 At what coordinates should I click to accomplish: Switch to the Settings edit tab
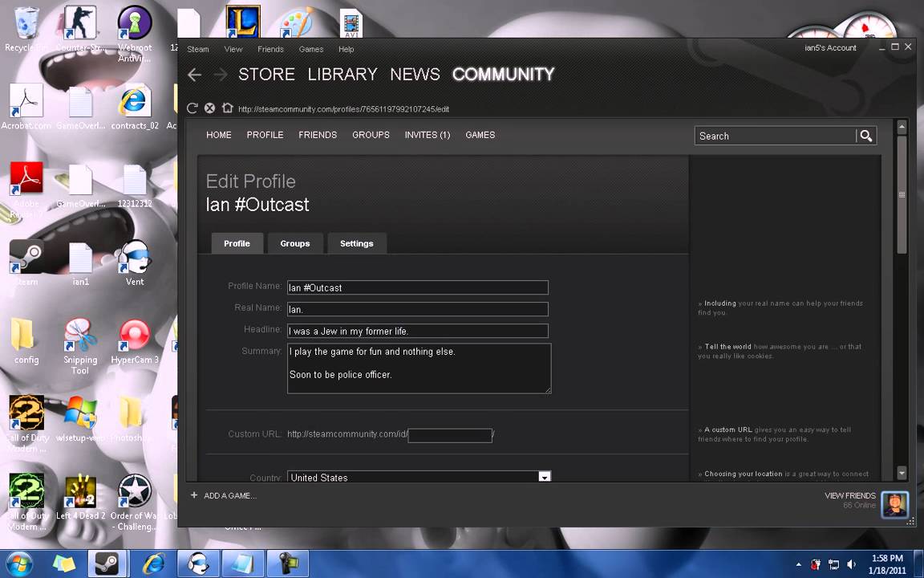click(x=356, y=243)
